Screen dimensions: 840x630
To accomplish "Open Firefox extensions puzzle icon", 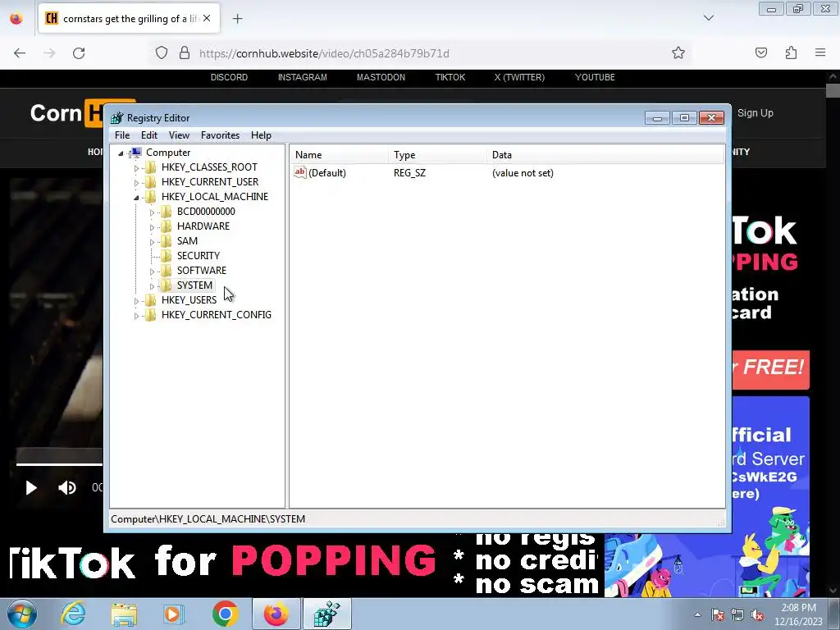I will [791, 52].
